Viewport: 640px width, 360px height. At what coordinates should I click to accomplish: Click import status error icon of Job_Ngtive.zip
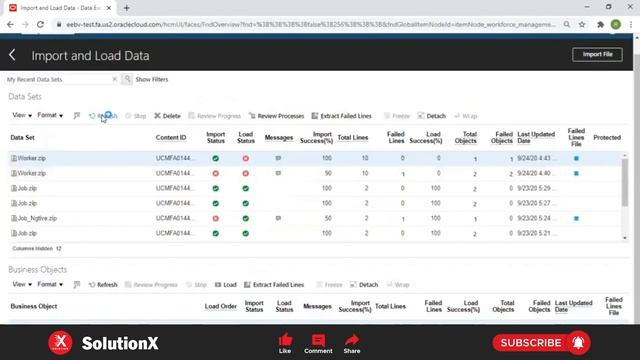pyautogui.click(x=216, y=218)
